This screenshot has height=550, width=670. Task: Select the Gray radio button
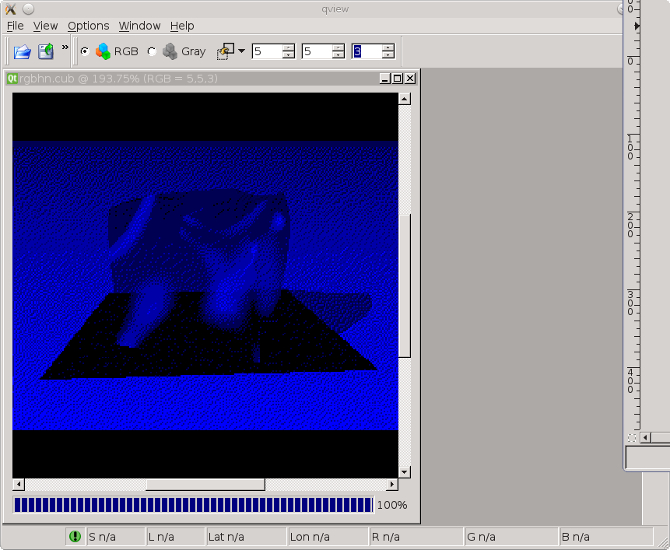click(152, 51)
